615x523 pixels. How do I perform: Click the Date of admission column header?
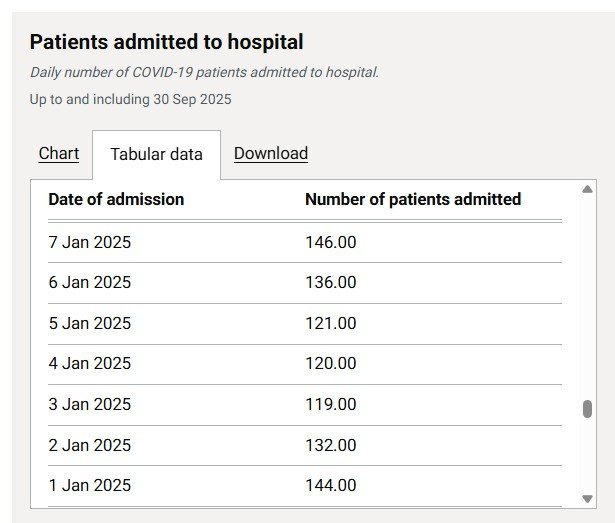pyautogui.click(x=116, y=199)
